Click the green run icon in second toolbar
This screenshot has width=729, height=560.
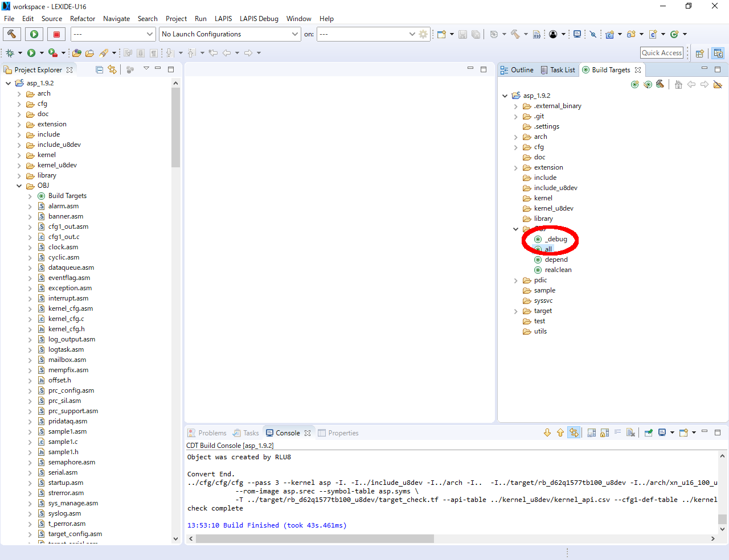click(31, 53)
